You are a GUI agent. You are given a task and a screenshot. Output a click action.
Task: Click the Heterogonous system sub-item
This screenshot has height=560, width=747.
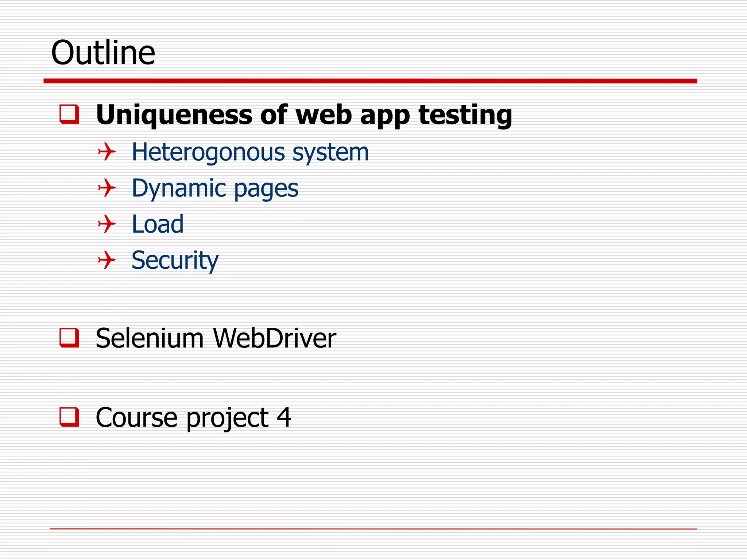[250, 152]
